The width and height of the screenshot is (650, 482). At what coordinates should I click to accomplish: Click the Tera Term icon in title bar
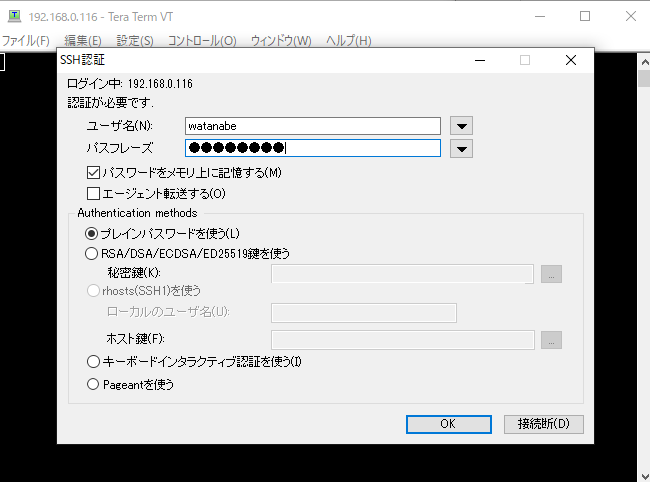[x=13, y=16]
